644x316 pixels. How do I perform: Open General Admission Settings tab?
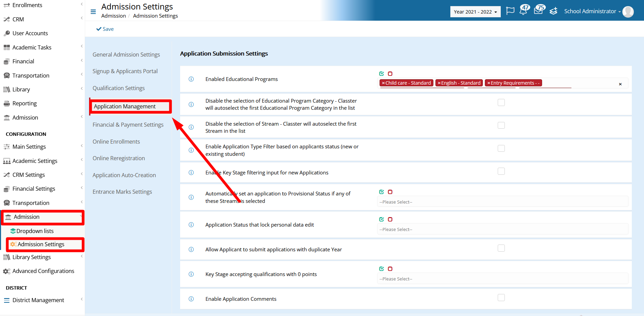(126, 55)
